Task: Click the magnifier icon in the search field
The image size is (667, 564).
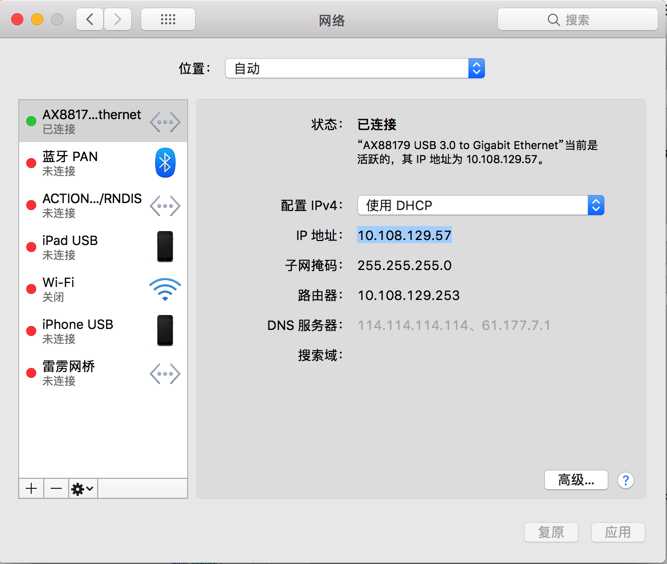Action: point(553,20)
